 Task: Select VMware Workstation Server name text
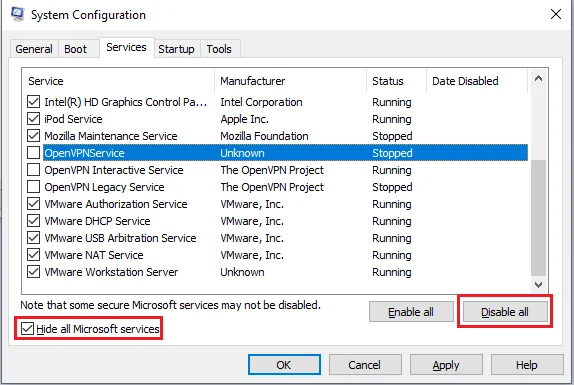coord(111,272)
